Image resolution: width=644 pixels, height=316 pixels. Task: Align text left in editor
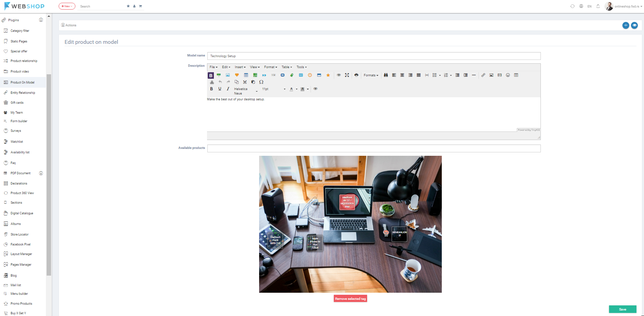[x=394, y=75]
